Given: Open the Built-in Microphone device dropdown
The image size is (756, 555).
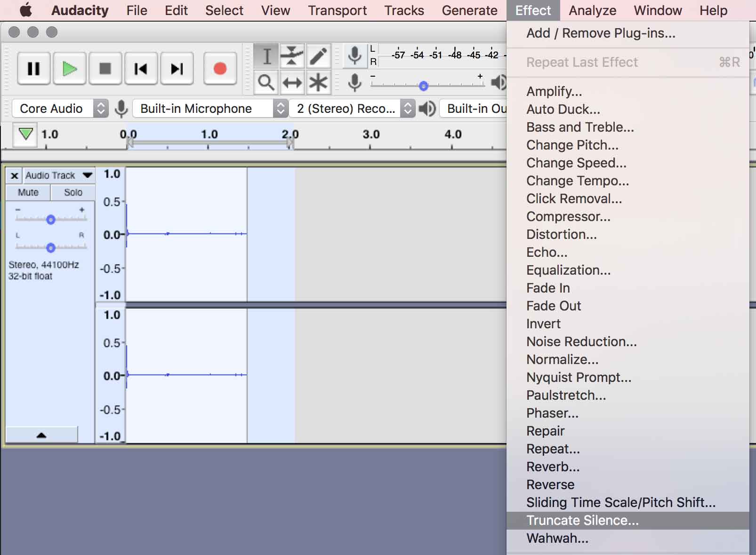Looking at the screenshot, I should [210, 109].
